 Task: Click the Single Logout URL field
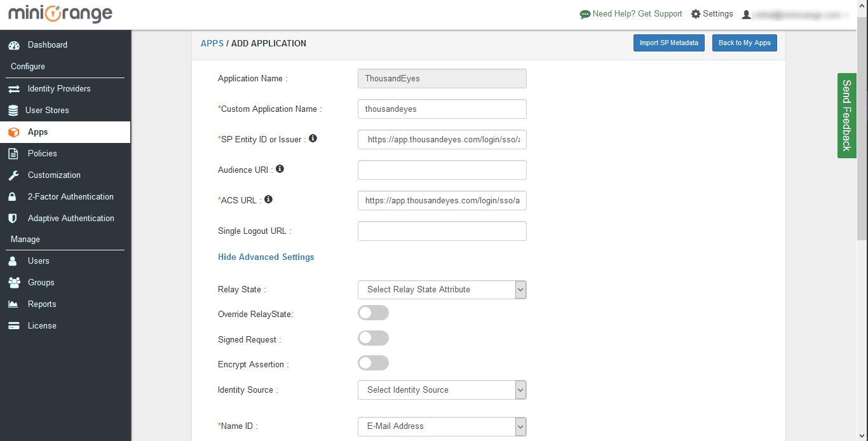coord(442,231)
